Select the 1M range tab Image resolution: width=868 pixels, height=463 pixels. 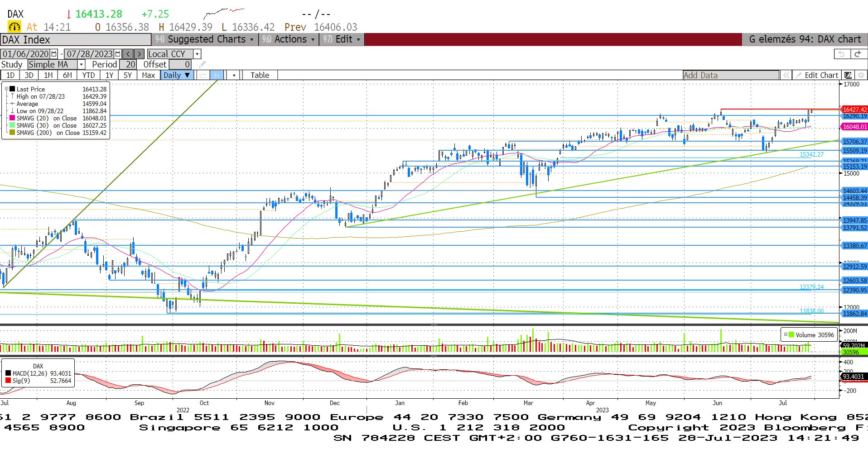pyautogui.click(x=48, y=75)
